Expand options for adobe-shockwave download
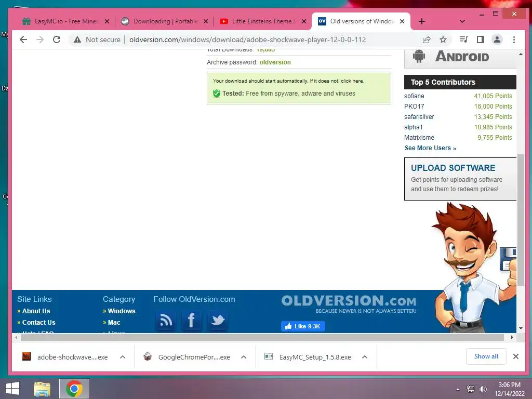This screenshot has height=399, width=532. click(x=123, y=357)
